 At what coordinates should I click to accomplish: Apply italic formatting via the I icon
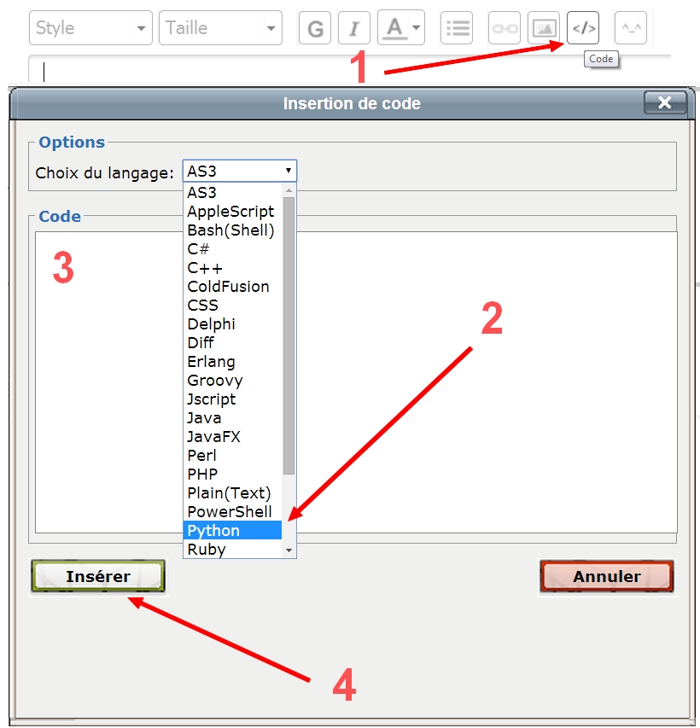(x=354, y=28)
